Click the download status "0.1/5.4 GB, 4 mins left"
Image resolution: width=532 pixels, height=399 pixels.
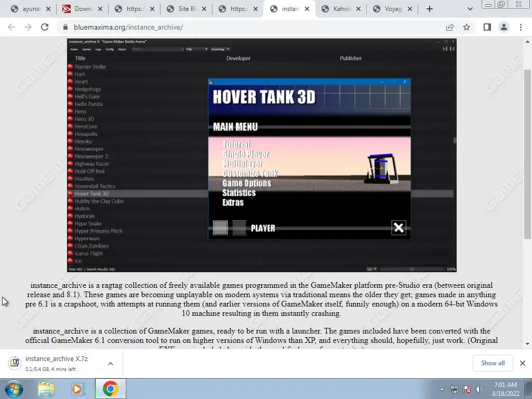[50, 369]
